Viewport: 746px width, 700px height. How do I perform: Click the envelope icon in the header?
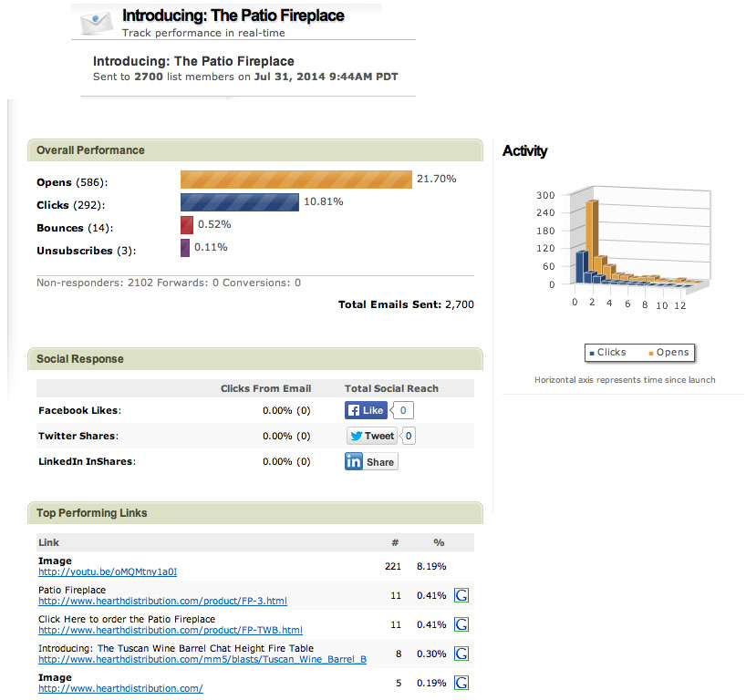pos(98,23)
